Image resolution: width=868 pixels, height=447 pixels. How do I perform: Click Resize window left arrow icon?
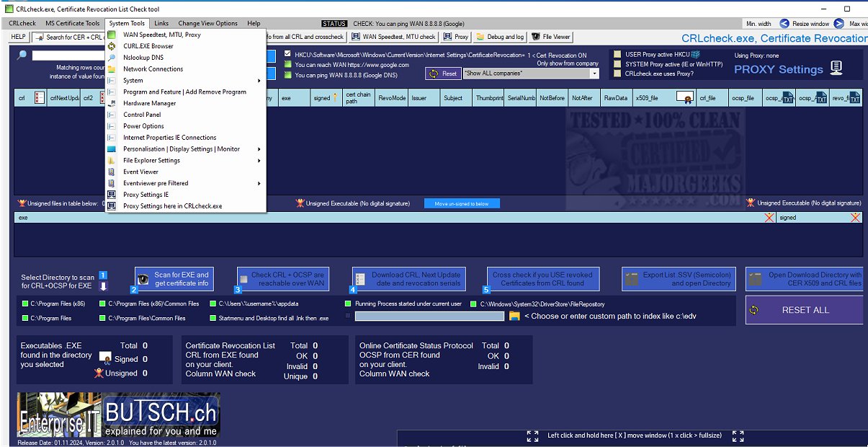pyautogui.click(x=784, y=24)
